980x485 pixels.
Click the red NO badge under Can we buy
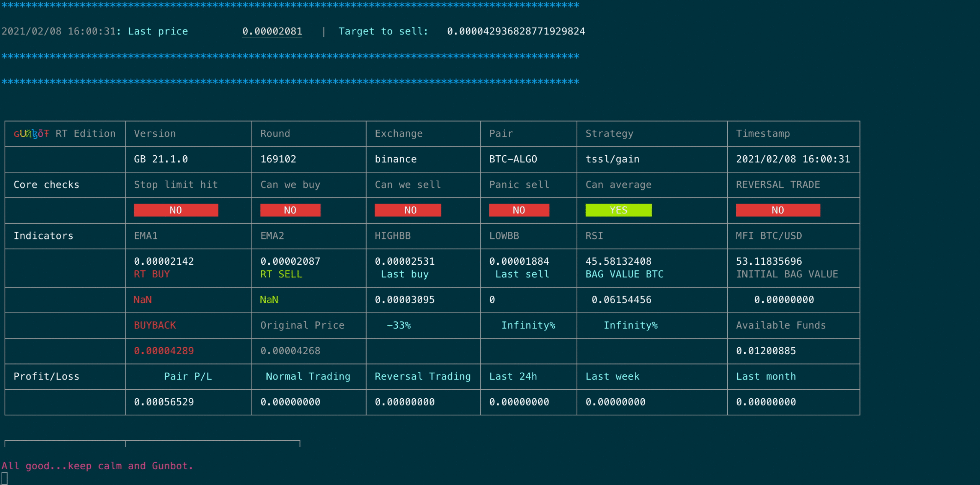290,210
